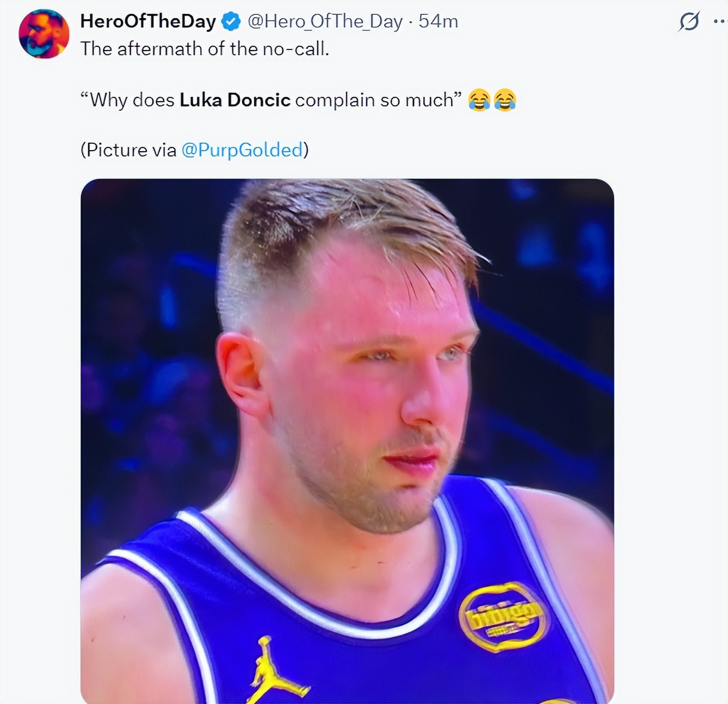Screen dimensions: 728x704
Task: Click the second laughing-crying emoji
Action: [x=504, y=100]
